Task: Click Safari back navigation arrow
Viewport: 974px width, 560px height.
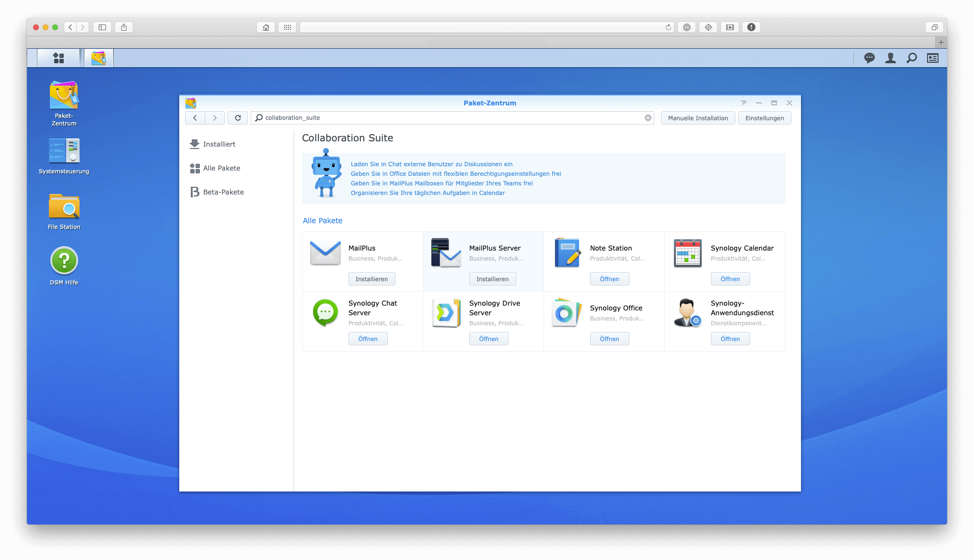Action: [x=70, y=27]
